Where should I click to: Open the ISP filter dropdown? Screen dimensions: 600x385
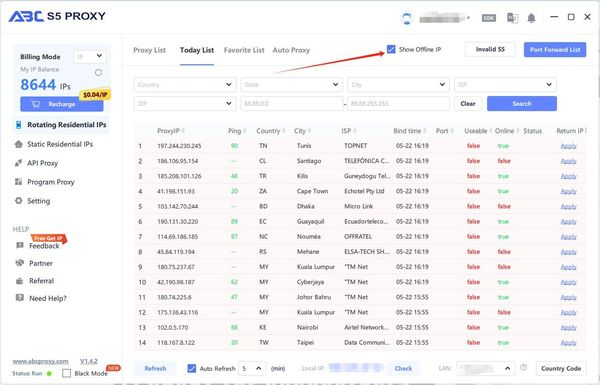[505, 85]
